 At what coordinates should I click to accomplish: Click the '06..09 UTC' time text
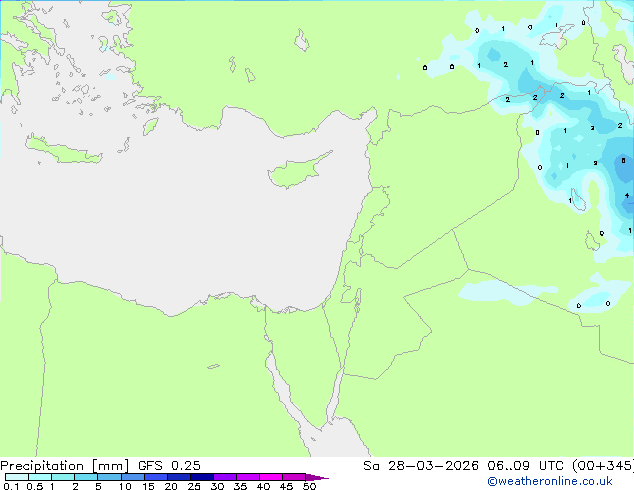[x=525, y=466]
